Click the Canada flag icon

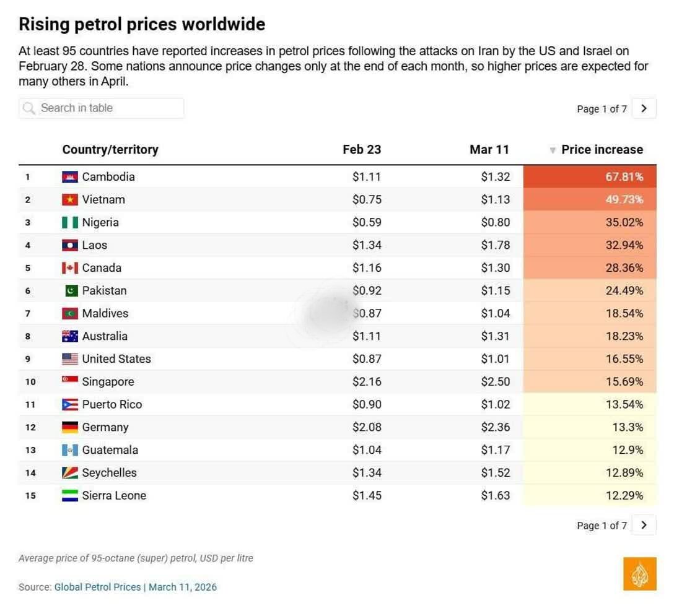click(x=70, y=268)
